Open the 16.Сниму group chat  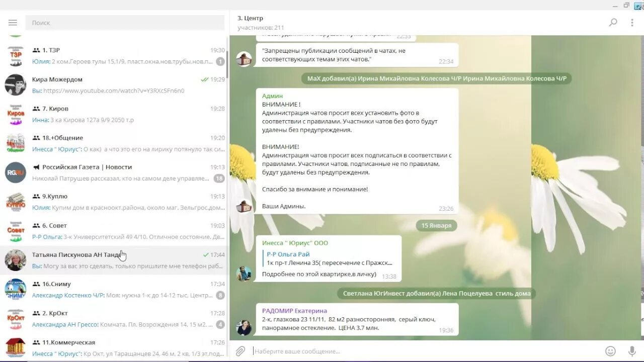(x=114, y=289)
